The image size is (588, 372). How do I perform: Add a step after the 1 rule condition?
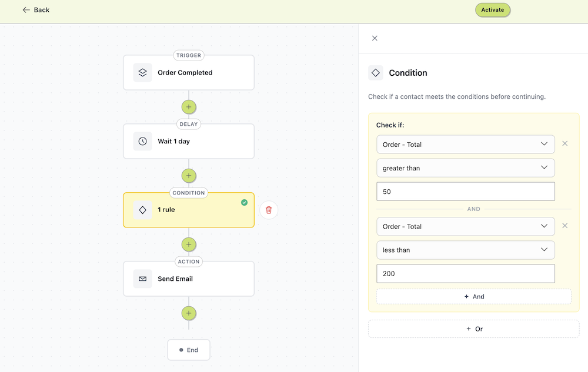(x=189, y=244)
